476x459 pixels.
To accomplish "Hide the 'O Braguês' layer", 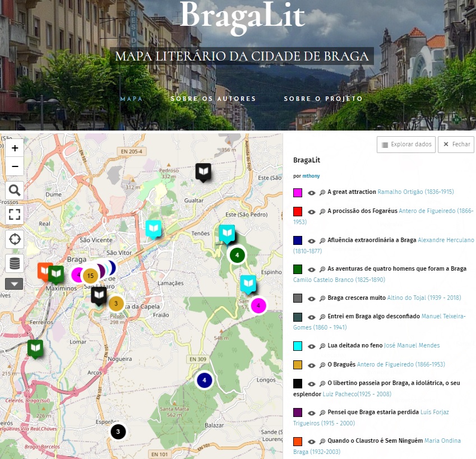I will pos(312,365).
